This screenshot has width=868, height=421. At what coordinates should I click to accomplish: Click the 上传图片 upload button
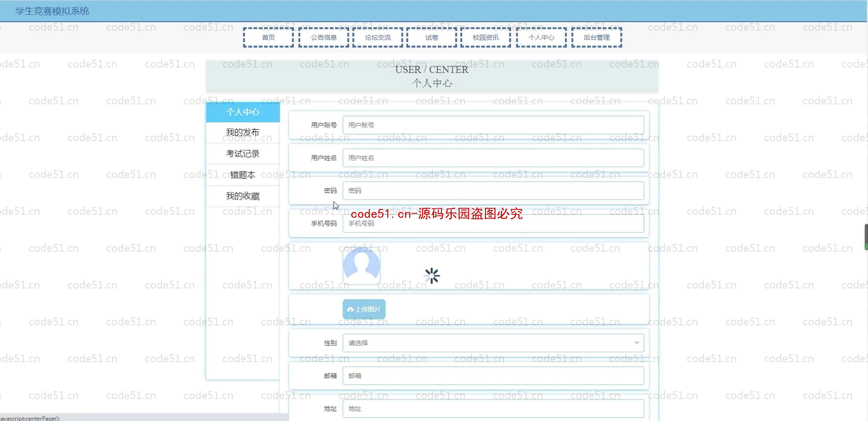364,309
